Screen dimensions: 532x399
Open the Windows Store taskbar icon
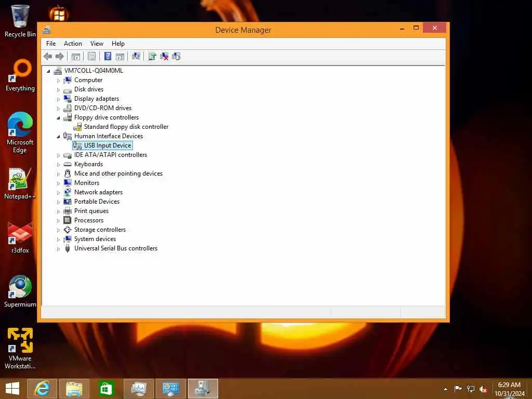pos(107,389)
